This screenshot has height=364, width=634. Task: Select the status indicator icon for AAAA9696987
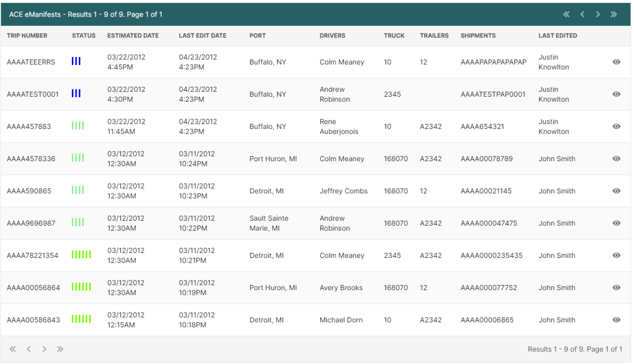[78, 223]
